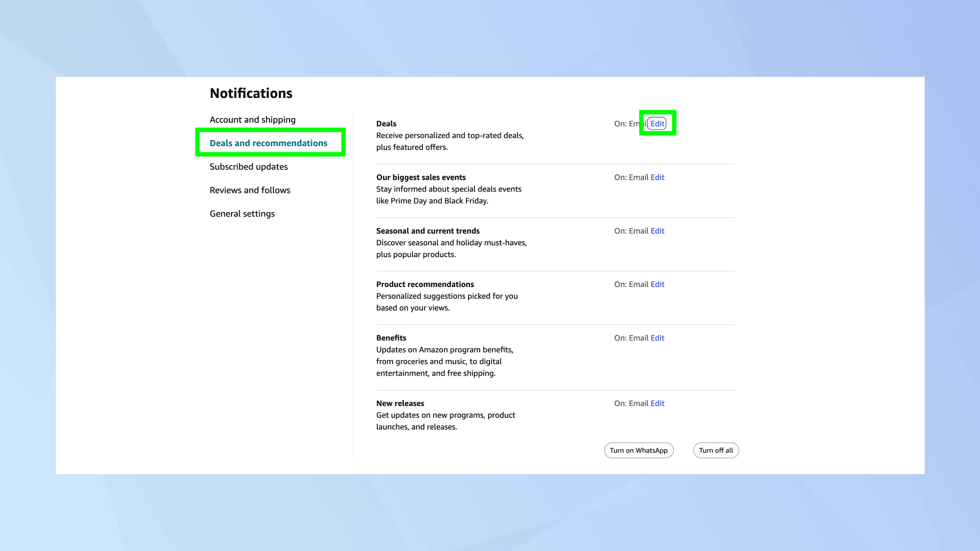Edit Product recommendations notification preference
The image size is (980, 551).
coord(657,284)
